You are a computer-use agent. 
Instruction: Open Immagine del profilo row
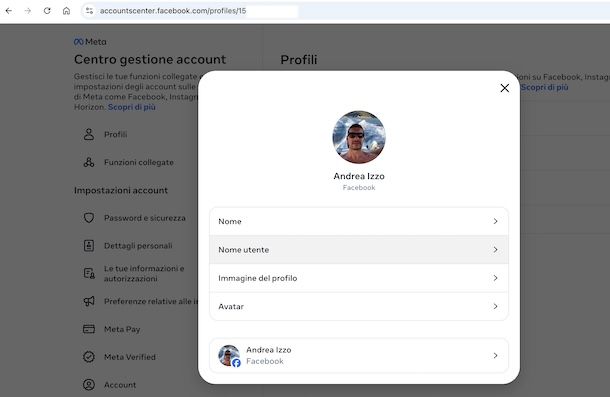click(359, 278)
